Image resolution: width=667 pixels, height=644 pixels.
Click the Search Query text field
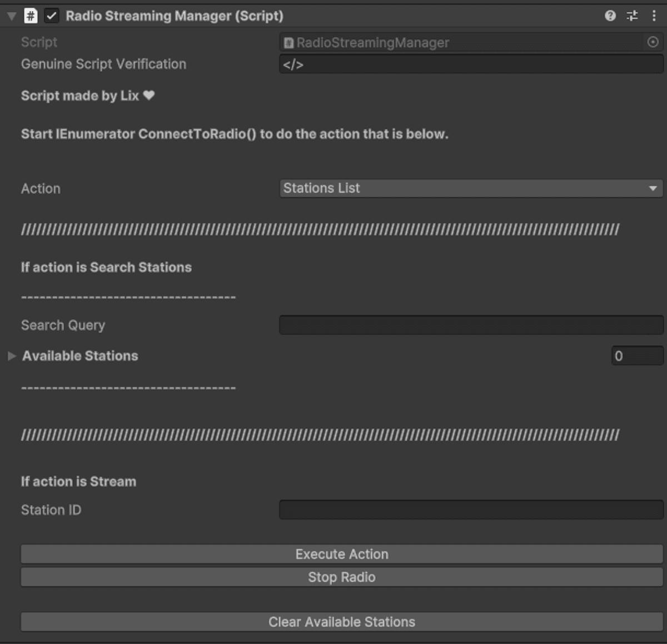click(471, 325)
